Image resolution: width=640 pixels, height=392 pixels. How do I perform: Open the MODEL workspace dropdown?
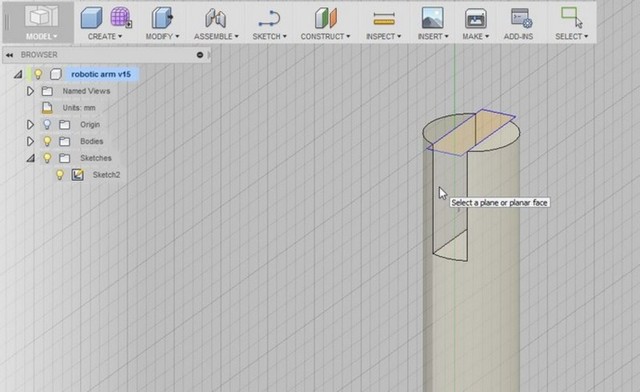click(41, 36)
